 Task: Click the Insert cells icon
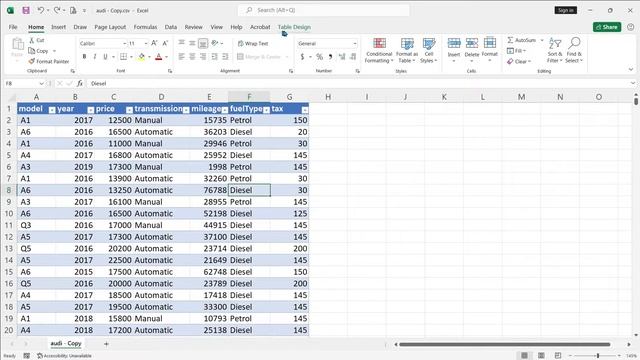pyautogui.click(x=454, y=43)
